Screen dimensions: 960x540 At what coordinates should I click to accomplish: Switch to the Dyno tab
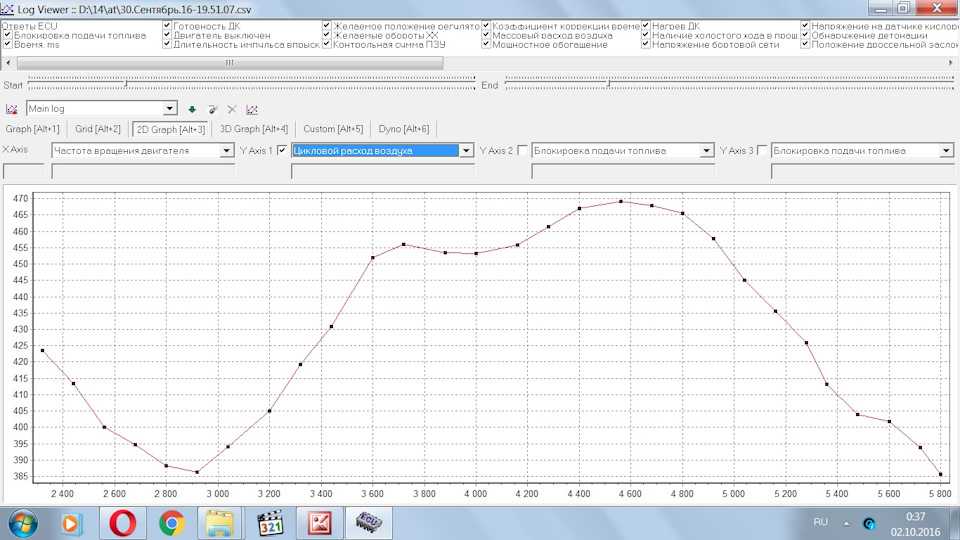click(403, 129)
